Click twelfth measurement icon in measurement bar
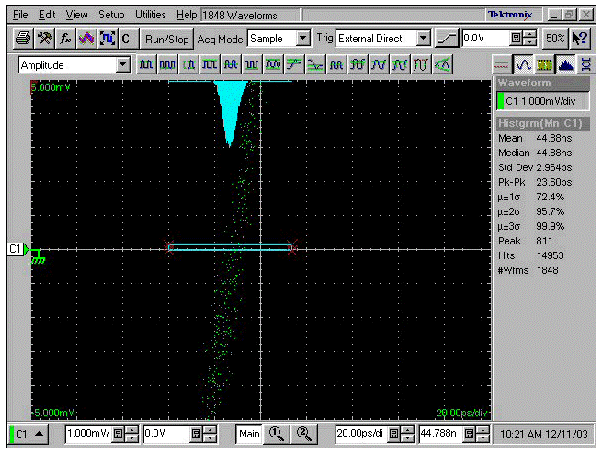602x450 pixels. click(x=379, y=65)
